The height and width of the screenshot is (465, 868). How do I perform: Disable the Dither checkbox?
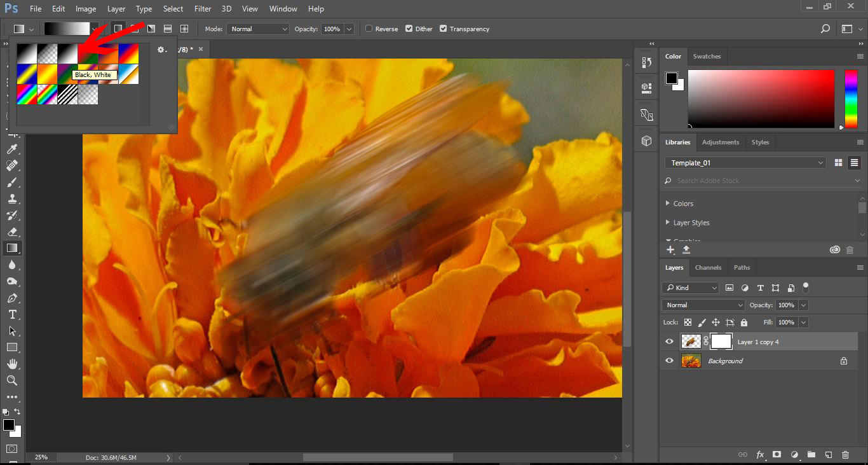point(409,29)
